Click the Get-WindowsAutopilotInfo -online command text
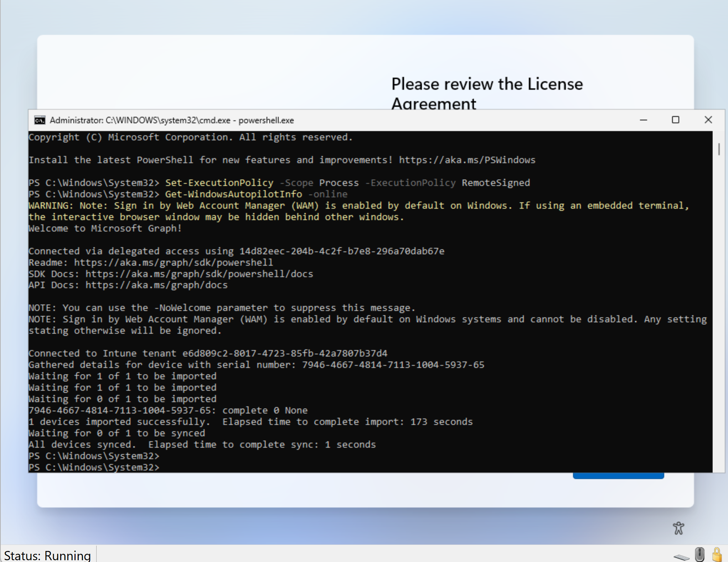Image resolution: width=728 pixels, height=562 pixels. (x=256, y=194)
